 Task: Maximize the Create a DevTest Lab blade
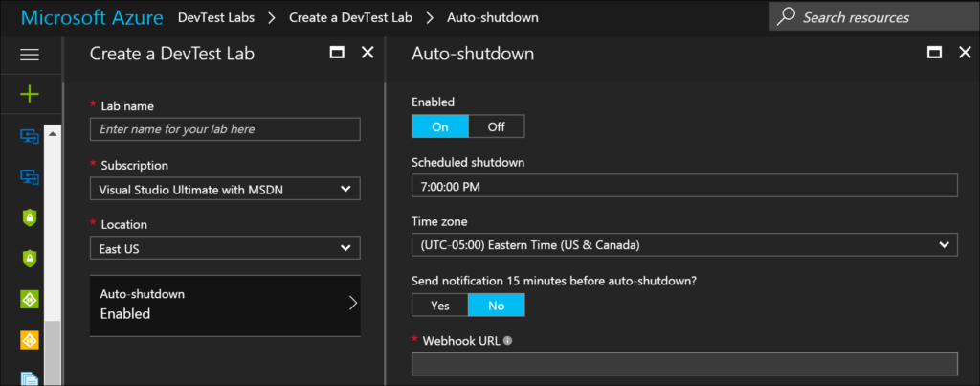point(337,53)
